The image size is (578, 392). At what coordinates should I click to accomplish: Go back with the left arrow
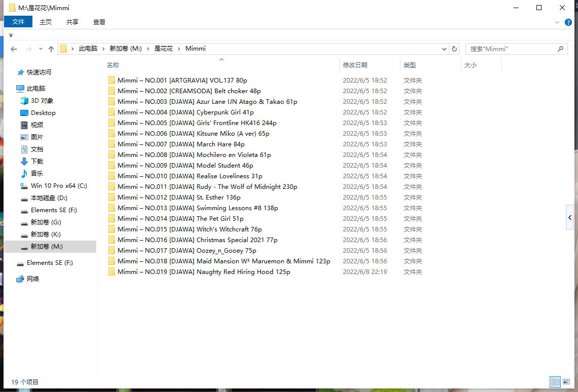(14, 49)
